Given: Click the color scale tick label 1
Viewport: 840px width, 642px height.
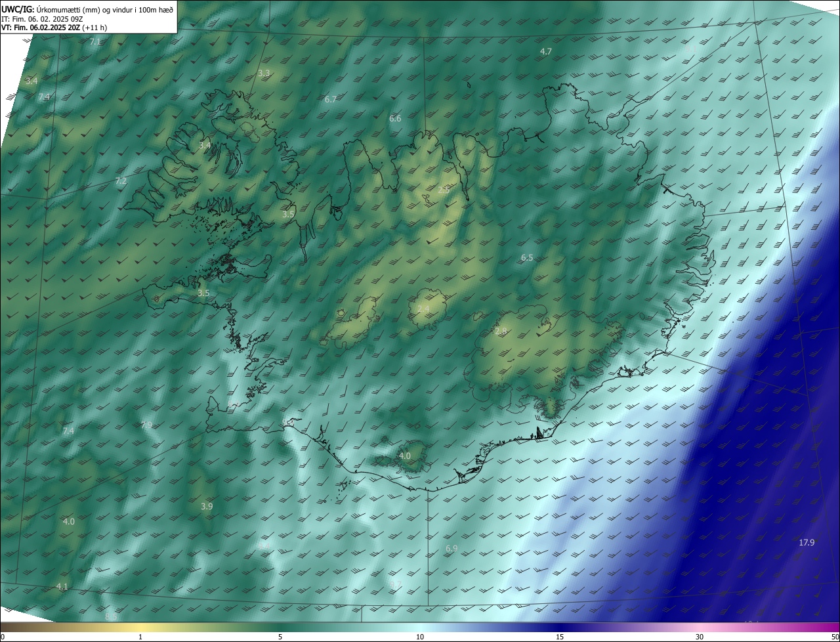Looking at the screenshot, I should [x=141, y=637].
